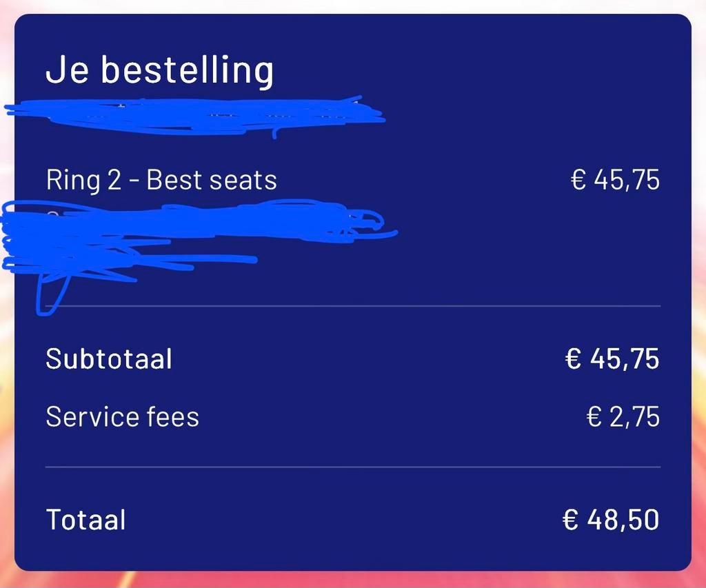Click the "Subtotaal" label
Screen dimensions: 706x588
click(109, 359)
